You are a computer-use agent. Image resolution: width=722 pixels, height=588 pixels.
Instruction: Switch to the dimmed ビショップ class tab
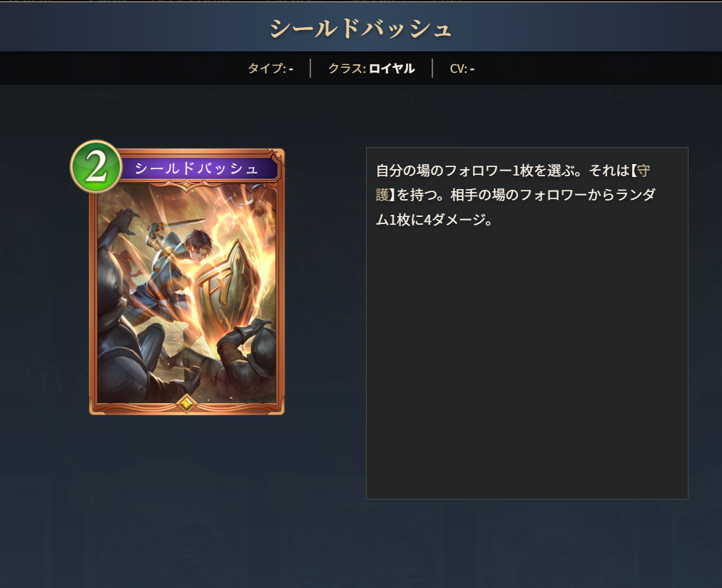519,96
